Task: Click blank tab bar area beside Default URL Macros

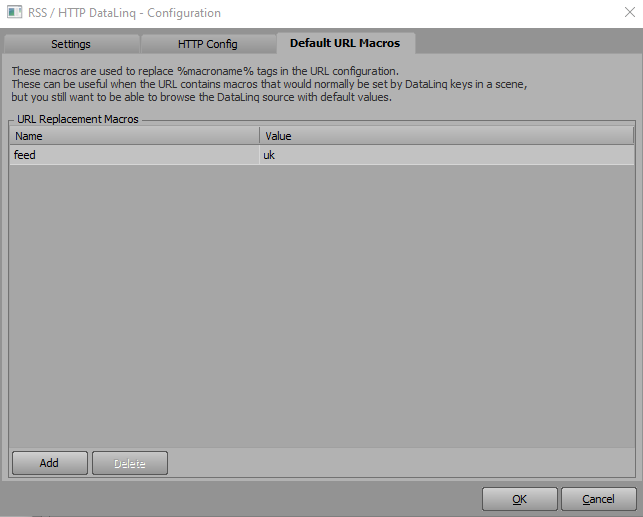Action: [528, 43]
